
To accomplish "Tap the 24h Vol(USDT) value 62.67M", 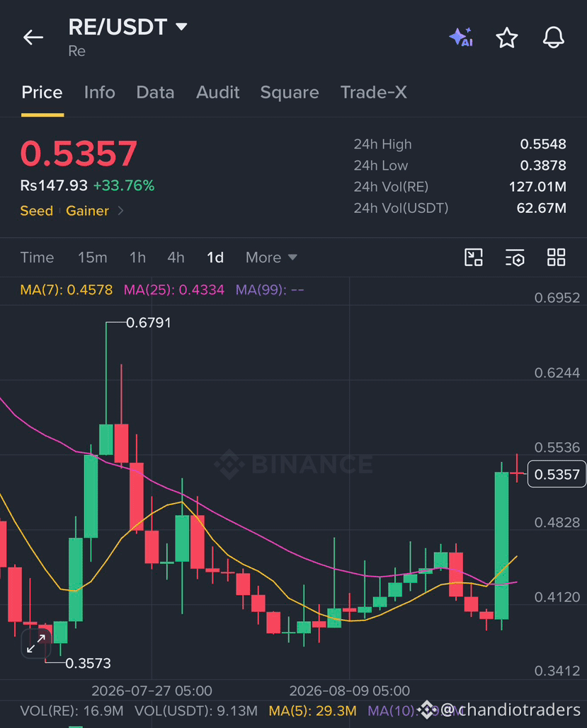I will coord(542,208).
